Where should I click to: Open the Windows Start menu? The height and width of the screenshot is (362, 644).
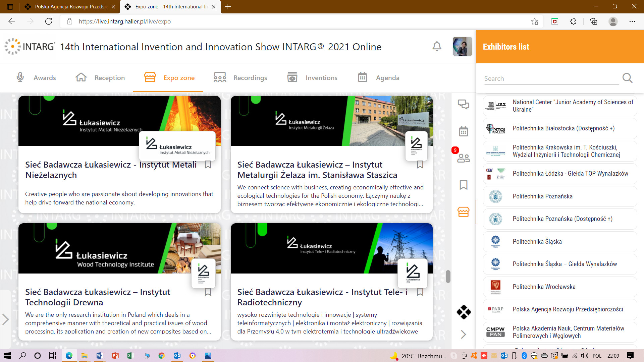coord(7,356)
